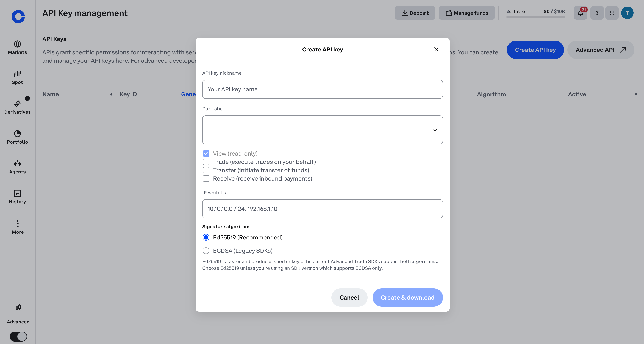Screen dimensions: 644x344
Task: Open the Agents robot icon
Action: click(17, 163)
